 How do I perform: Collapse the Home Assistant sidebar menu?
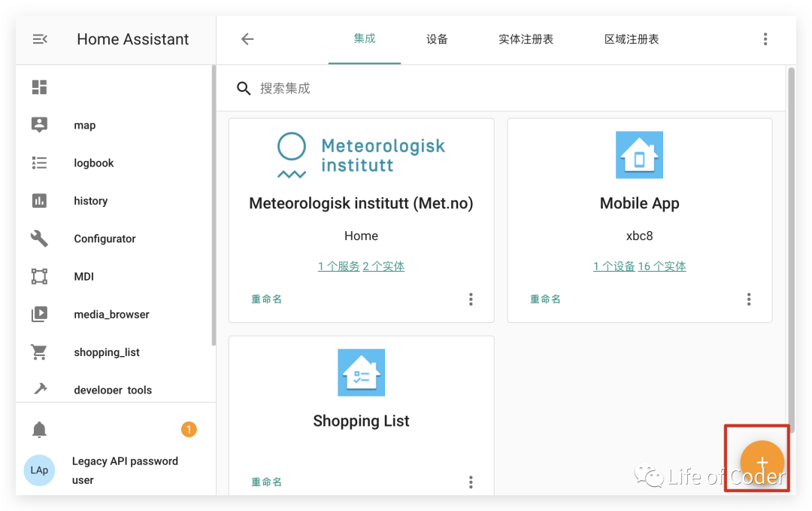coord(40,39)
